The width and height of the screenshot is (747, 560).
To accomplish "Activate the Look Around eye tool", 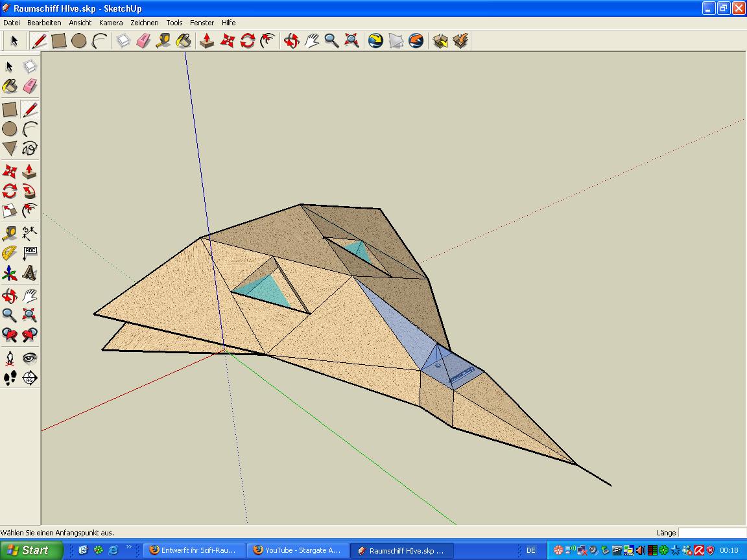I will [x=30, y=358].
